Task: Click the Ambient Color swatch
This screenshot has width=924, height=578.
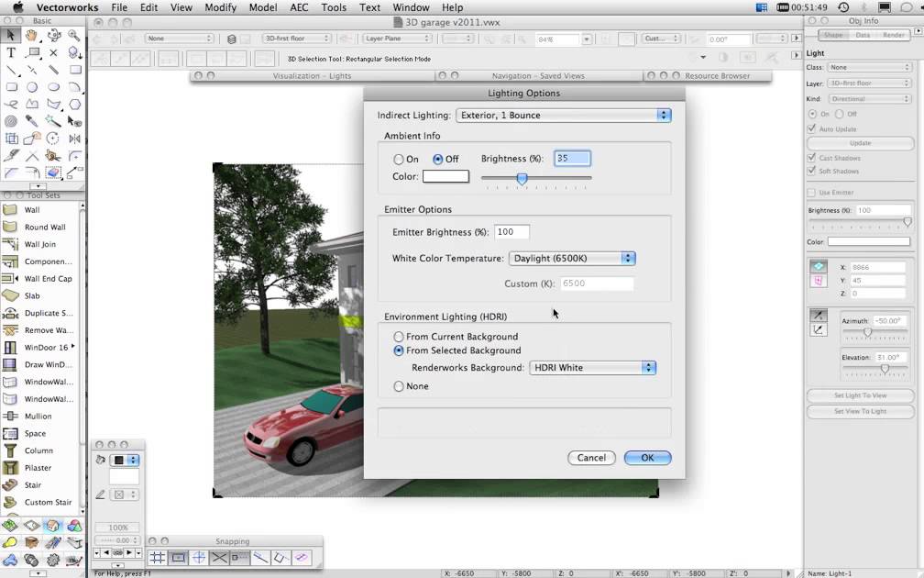Action: pyautogui.click(x=445, y=176)
